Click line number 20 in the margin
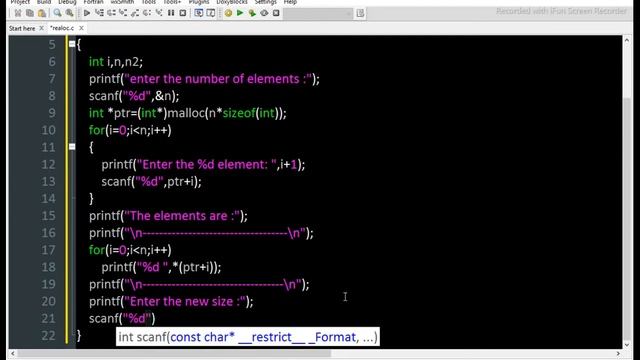 pos(48,302)
